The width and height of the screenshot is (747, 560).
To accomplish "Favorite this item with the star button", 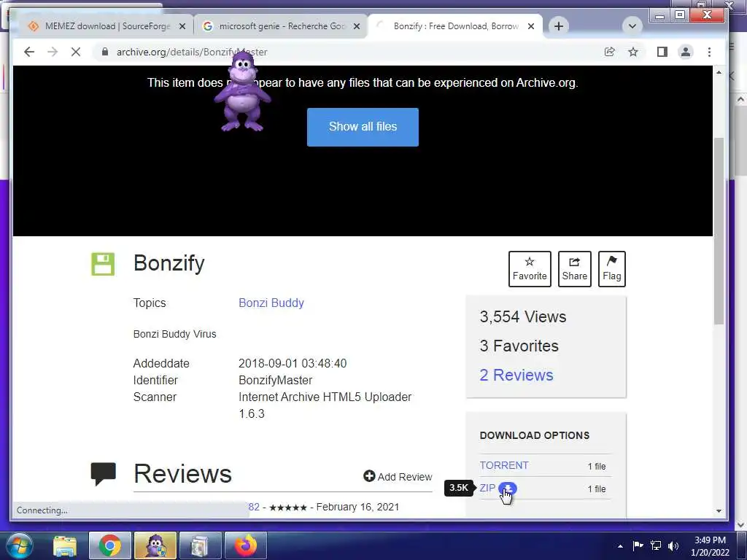I will (x=530, y=269).
